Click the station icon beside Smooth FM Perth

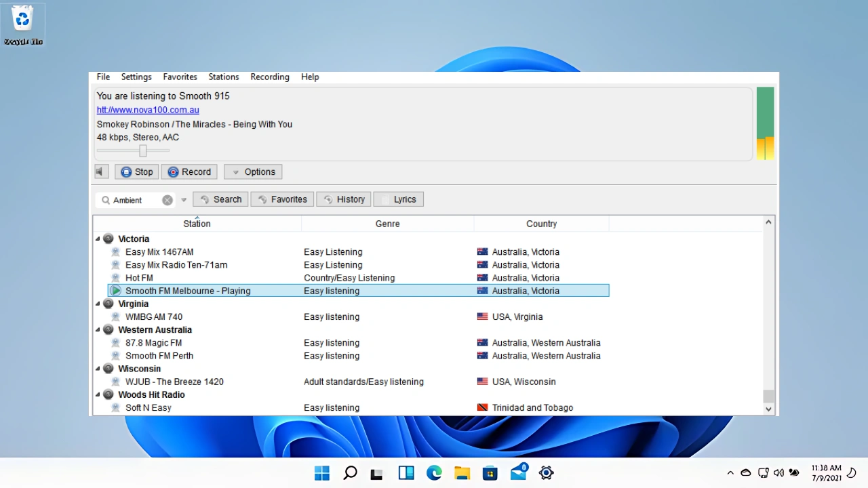tap(116, 355)
